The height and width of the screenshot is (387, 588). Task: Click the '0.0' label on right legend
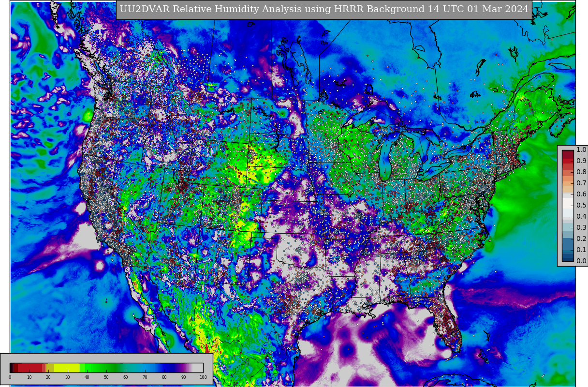[x=581, y=261]
